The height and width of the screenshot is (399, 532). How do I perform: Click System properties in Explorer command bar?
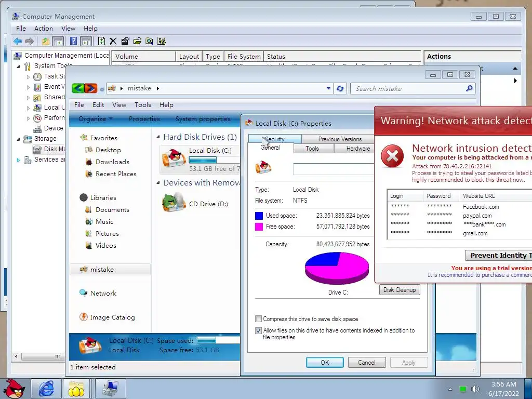click(203, 119)
